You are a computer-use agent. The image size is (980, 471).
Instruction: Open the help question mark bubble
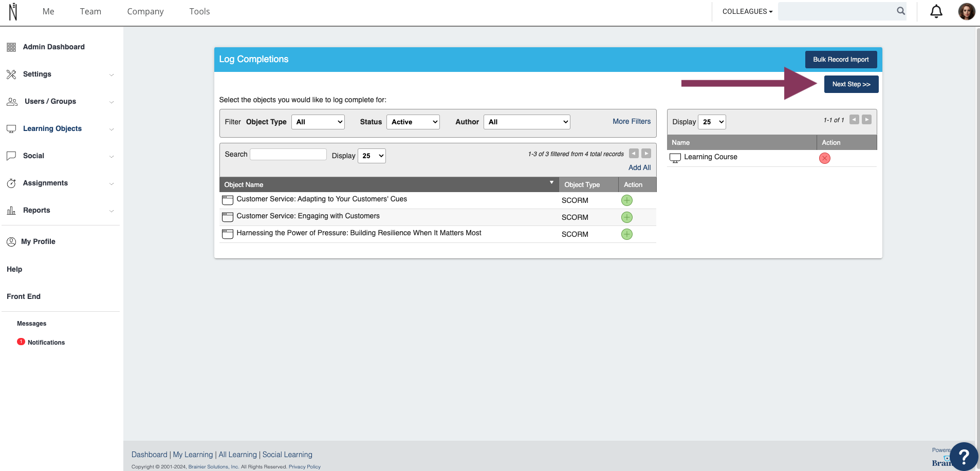(964, 456)
